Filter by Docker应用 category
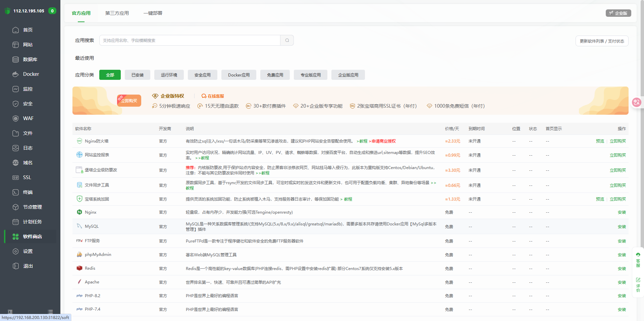Screen dimensions: 644x321 (239, 75)
